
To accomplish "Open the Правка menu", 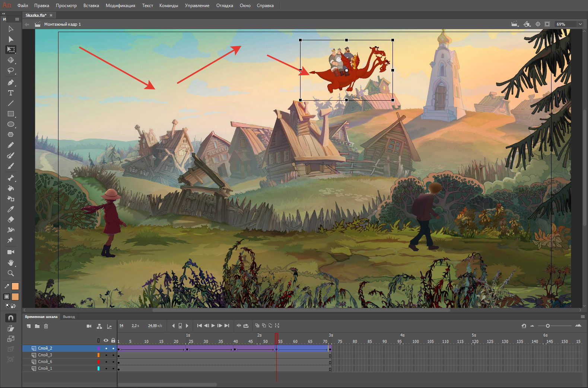I will [x=42, y=6].
